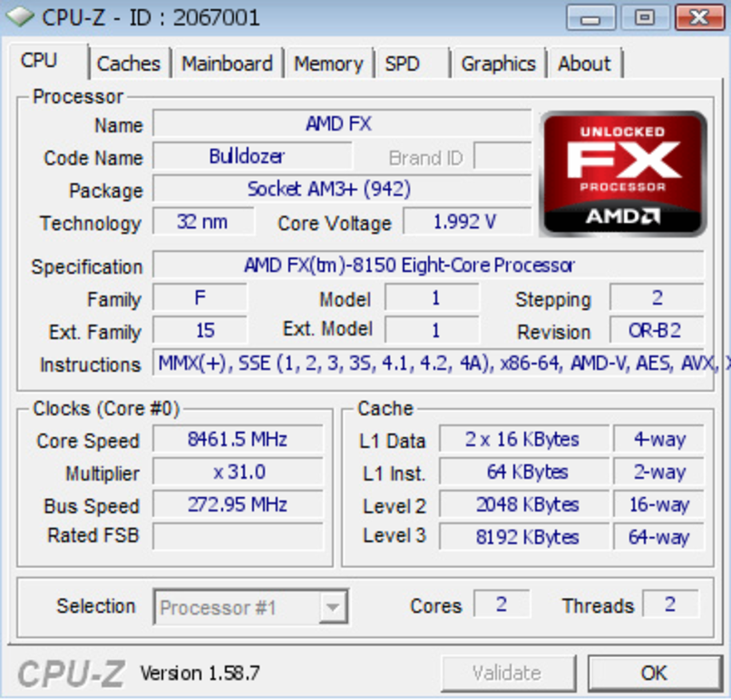Click the Core Voltage value 1.992 V

coord(466,222)
